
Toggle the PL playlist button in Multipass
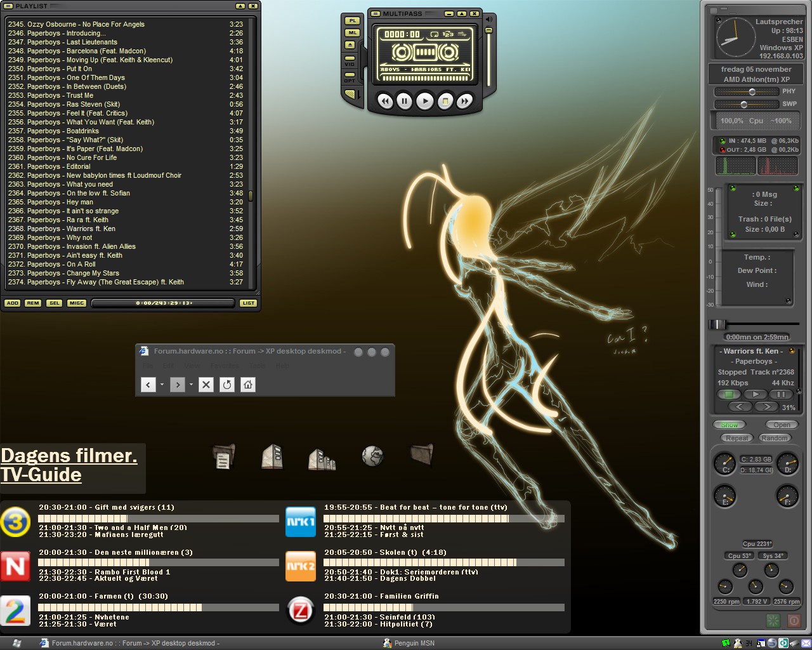[x=352, y=21]
